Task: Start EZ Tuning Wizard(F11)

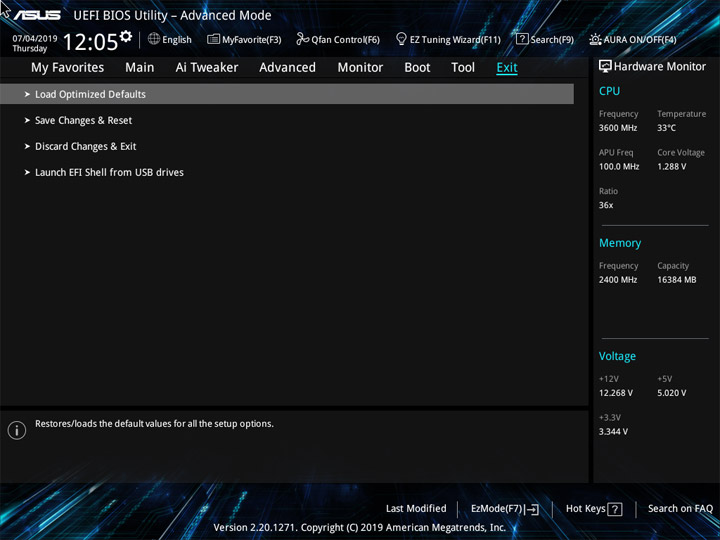Action: click(455, 39)
